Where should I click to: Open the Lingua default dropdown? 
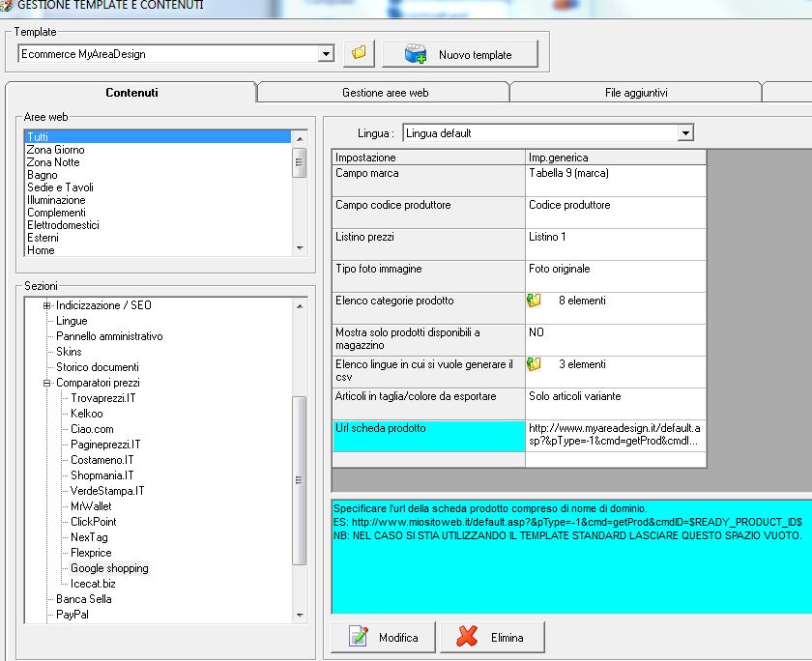coord(685,133)
